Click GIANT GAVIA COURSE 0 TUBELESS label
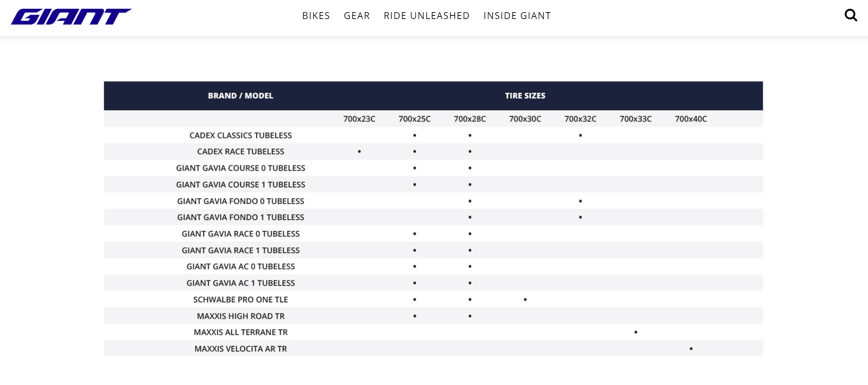This screenshot has height=385, width=868. point(241,168)
